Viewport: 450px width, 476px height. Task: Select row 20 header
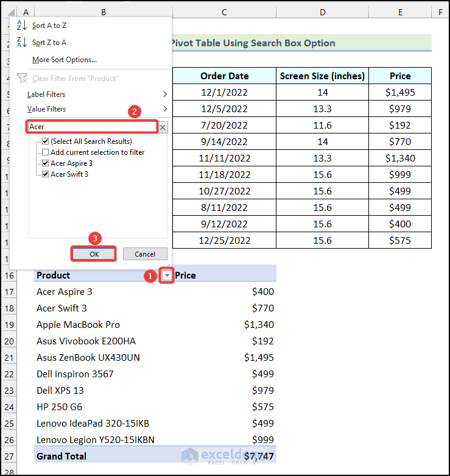(x=9, y=341)
